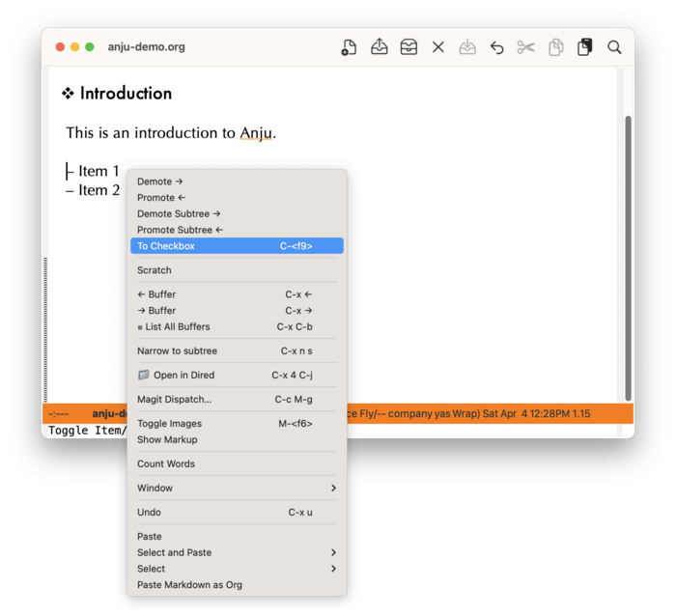Select Paste menu entry
This screenshot has width=676, height=616.
(x=237, y=536)
